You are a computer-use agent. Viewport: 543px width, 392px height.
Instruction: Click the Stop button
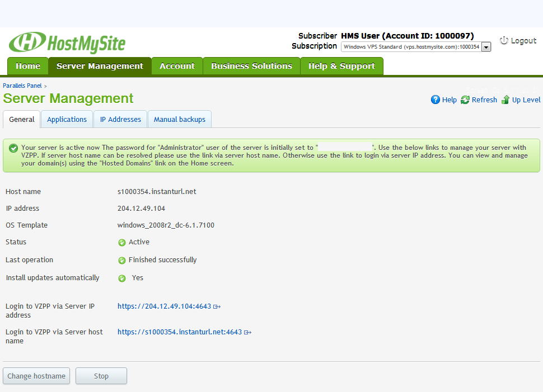point(101,376)
